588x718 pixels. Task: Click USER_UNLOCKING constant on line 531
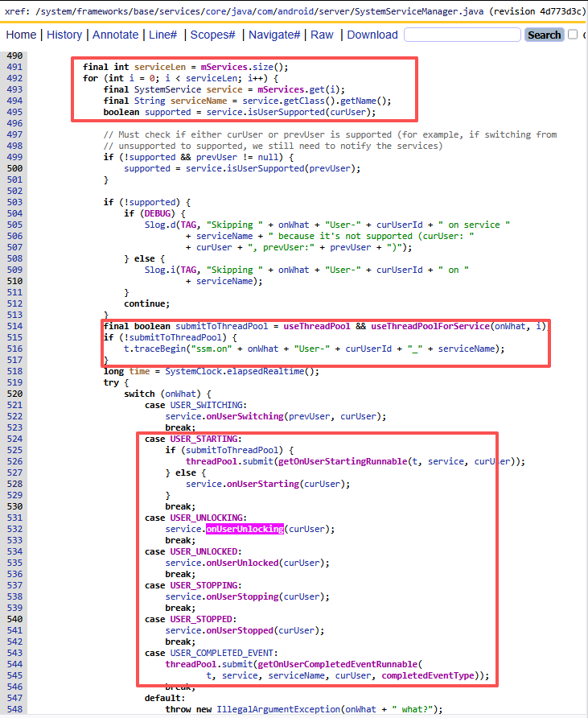[207, 518]
